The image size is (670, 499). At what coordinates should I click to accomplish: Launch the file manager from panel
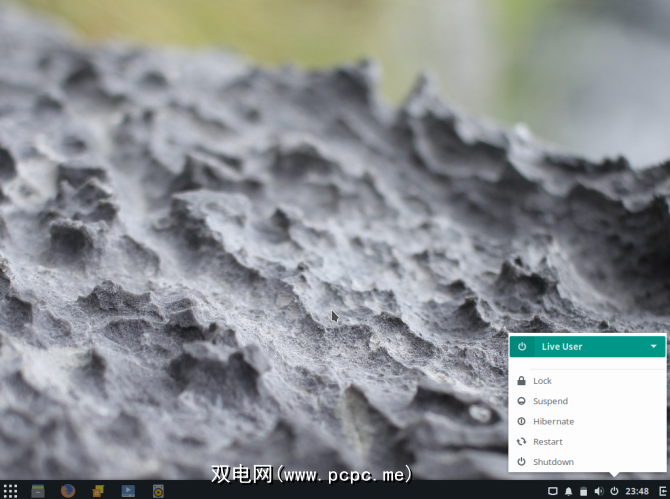pos(38,491)
